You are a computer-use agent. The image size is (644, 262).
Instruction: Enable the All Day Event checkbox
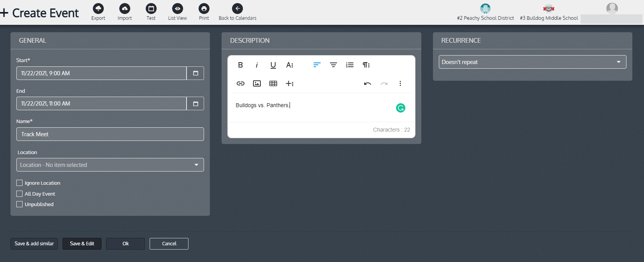pos(19,194)
